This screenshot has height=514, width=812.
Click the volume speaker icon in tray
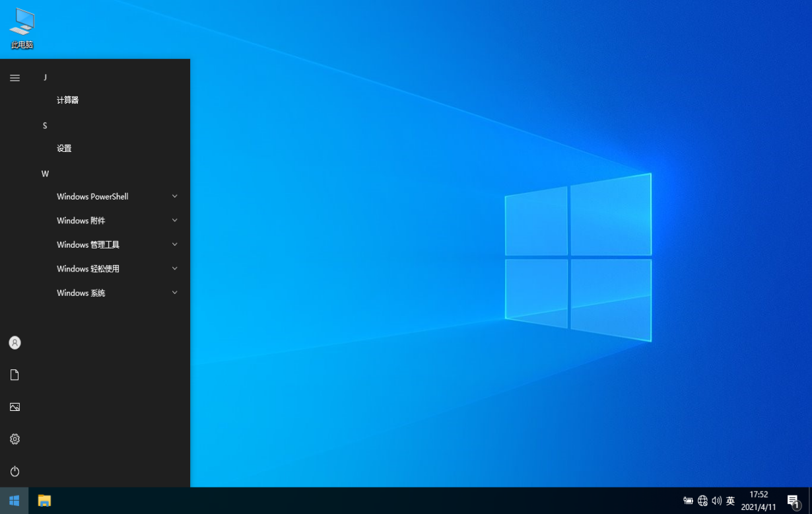pos(716,501)
